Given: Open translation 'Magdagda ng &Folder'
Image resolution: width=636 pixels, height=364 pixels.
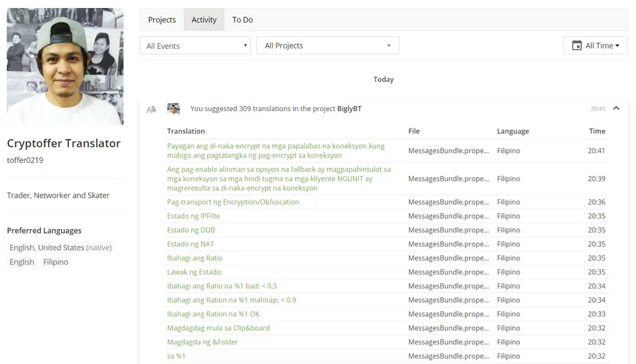Looking at the screenshot, I should coord(203,342).
